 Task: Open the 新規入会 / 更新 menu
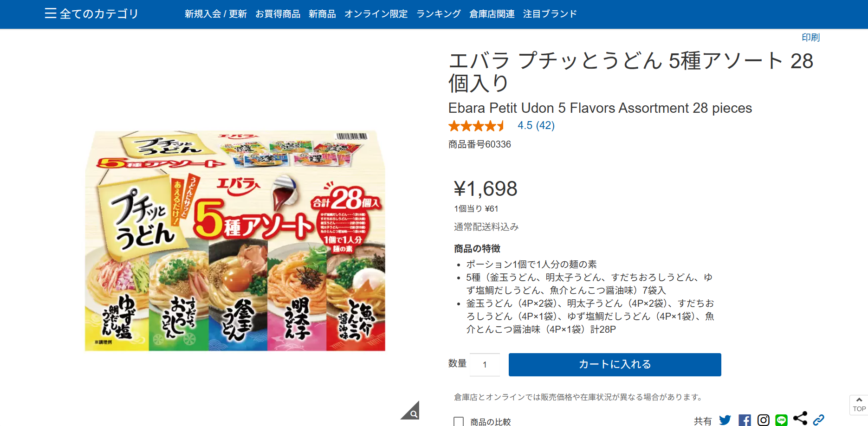point(215,14)
